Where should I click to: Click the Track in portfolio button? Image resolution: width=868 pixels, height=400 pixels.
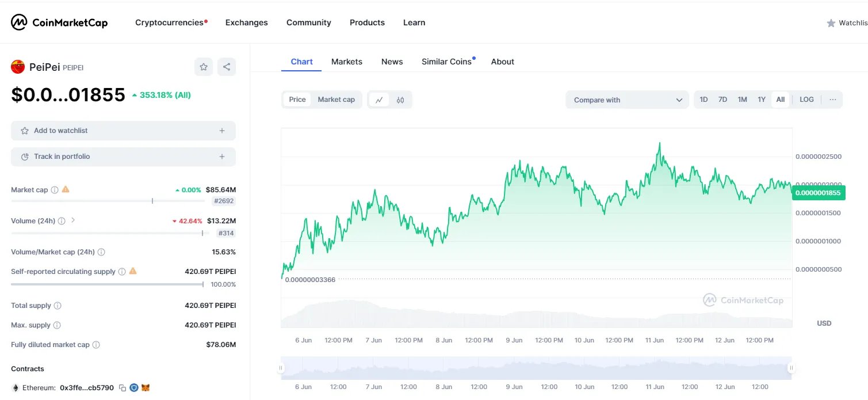coord(123,157)
